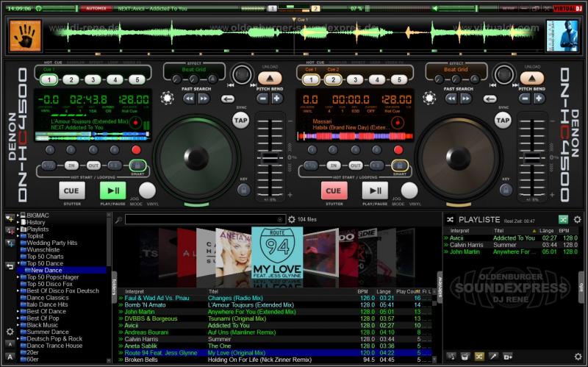This screenshot has height=367, width=588.
Task: Trigger hot cue 2 on right deck
Action: [333, 79]
